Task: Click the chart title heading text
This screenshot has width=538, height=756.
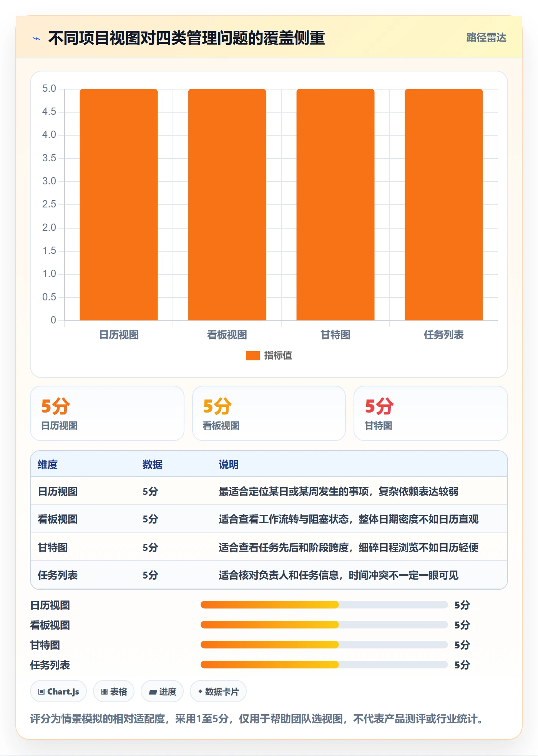Action: [187, 38]
